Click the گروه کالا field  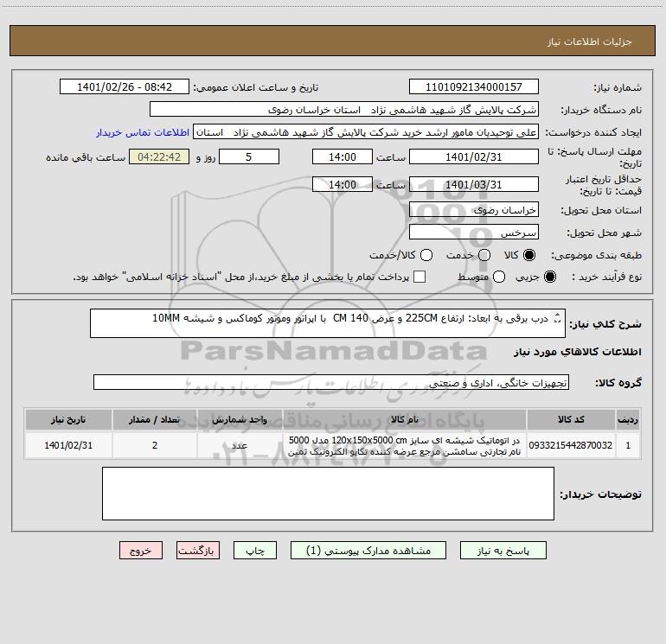(330, 382)
